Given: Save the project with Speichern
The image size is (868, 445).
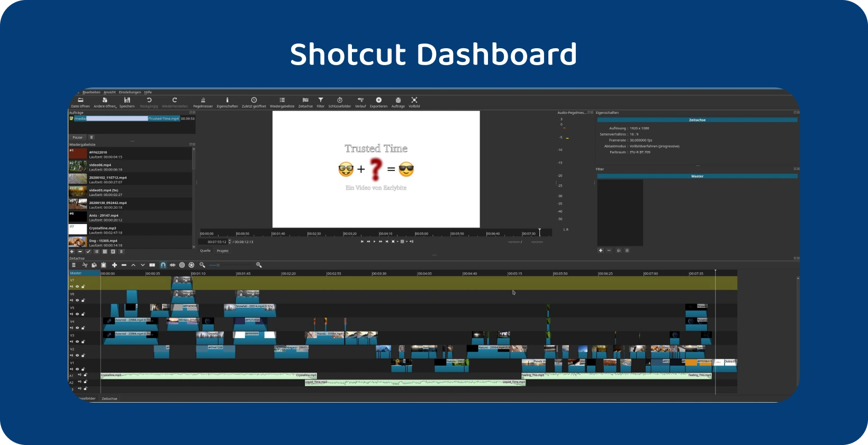Looking at the screenshot, I should click(x=127, y=102).
